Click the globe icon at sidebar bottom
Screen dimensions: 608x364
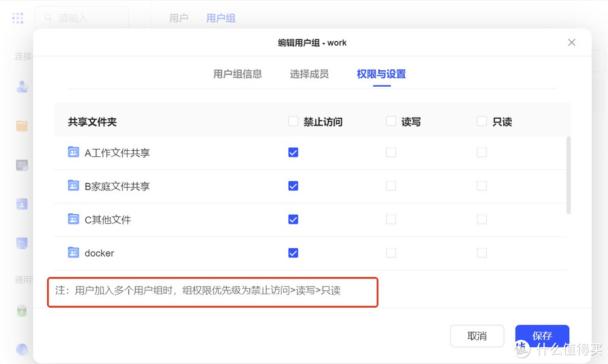pyautogui.click(x=22, y=349)
